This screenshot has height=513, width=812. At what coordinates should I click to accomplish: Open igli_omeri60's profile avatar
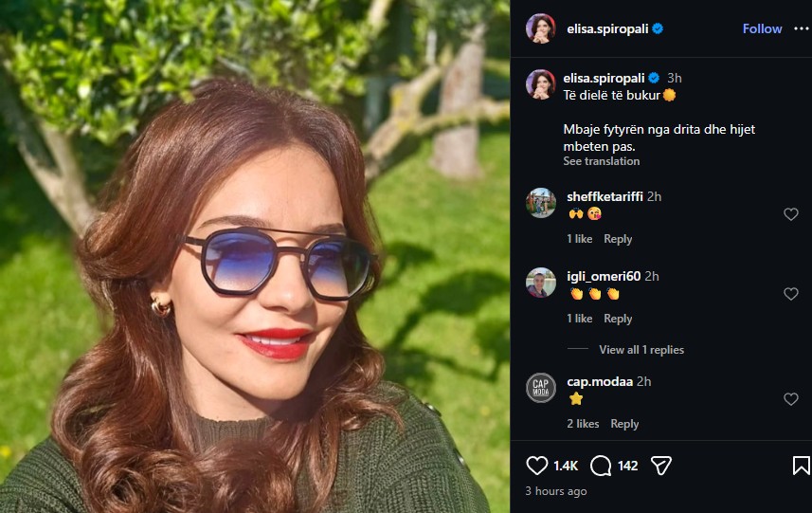[x=541, y=283]
